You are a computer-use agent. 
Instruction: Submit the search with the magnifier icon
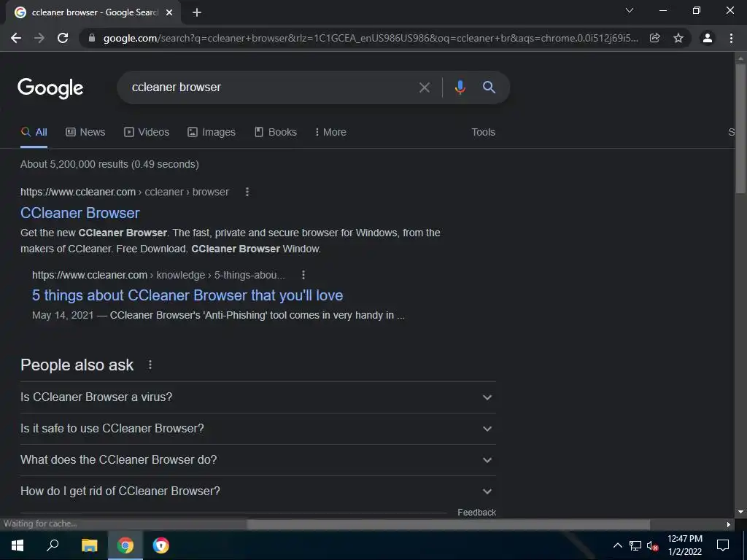coord(489,87)
